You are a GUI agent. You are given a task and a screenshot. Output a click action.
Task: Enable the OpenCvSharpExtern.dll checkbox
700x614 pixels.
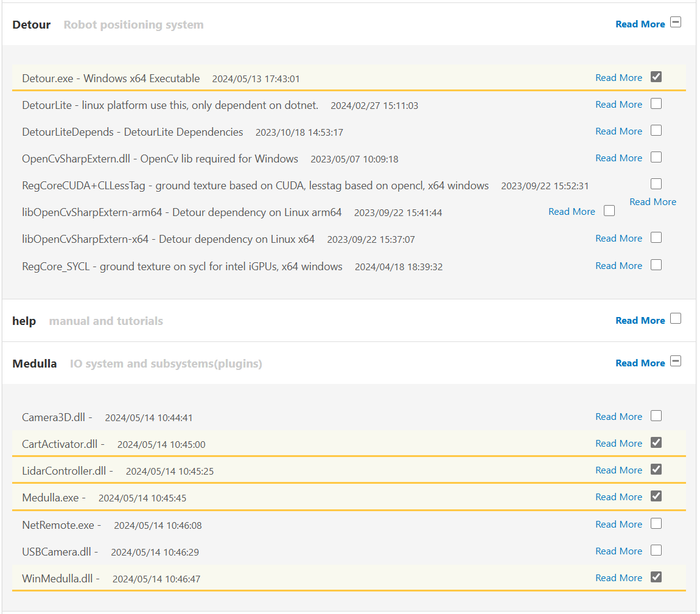656,157
